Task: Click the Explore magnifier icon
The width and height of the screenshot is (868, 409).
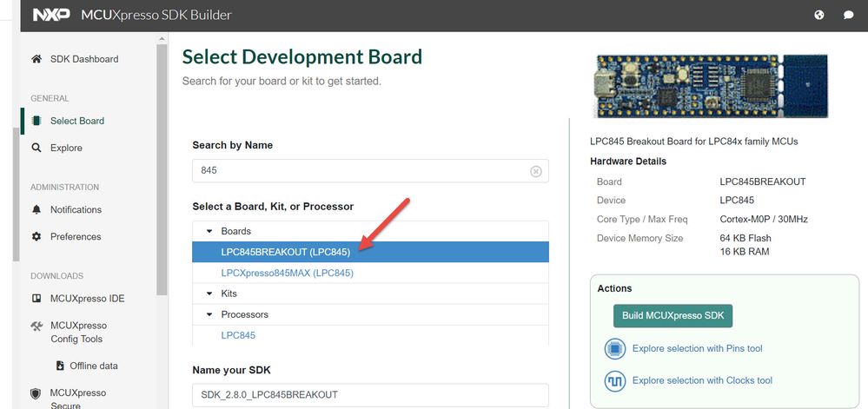Action: pos(36,148)
